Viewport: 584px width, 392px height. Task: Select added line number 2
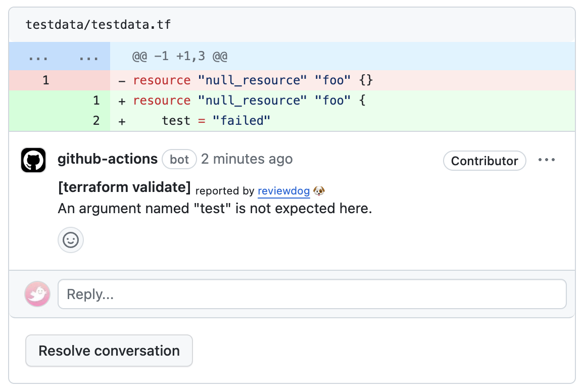pyautogui.click(x=96, y=121)
